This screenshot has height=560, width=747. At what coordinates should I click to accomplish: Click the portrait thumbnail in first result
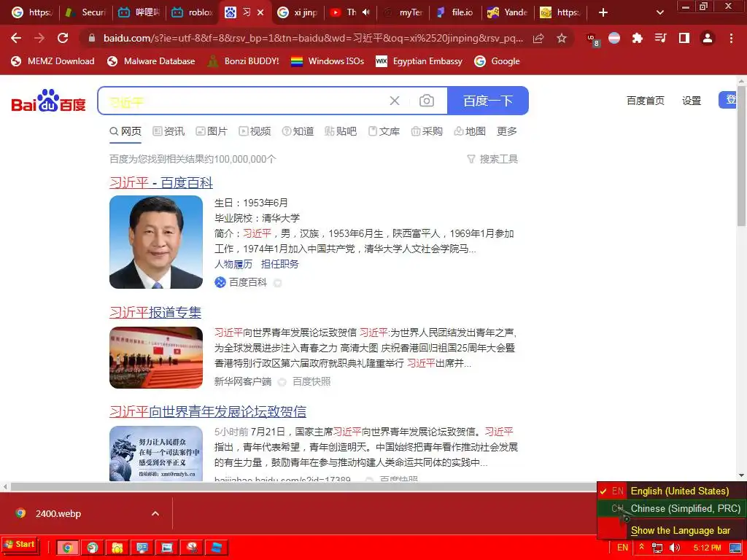[156, 242]
